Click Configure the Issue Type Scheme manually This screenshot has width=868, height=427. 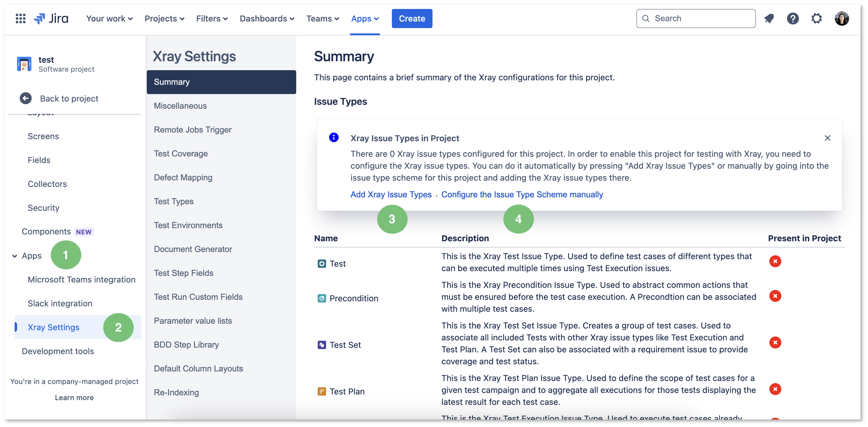point(522,194)
